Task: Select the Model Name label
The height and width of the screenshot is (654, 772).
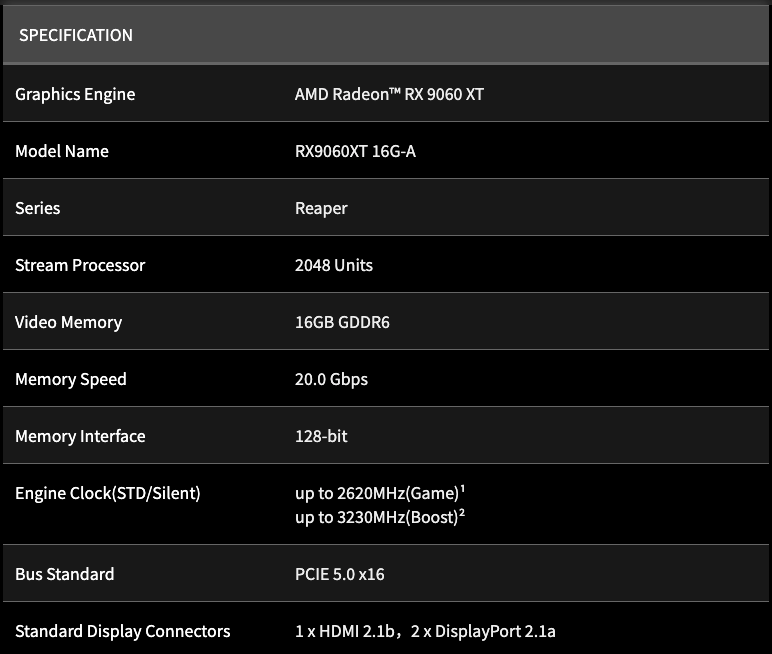Action: tap(62, 151)
